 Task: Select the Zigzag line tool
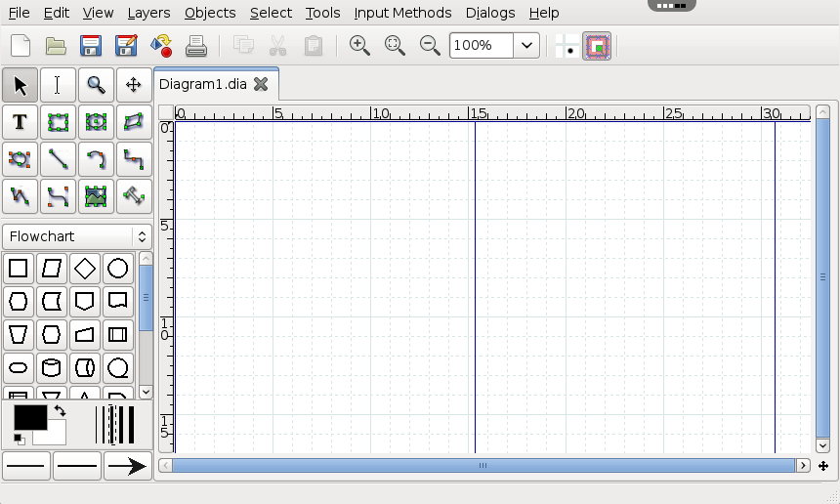[134, 158]
